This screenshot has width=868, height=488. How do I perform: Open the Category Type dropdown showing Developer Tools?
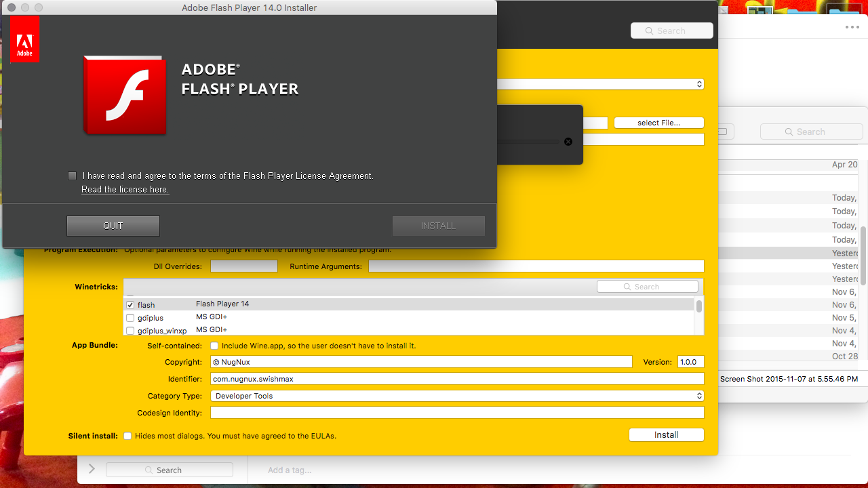pos(456,396)
